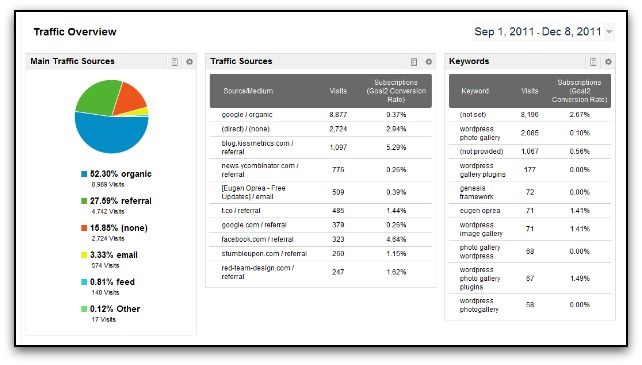Click Subscriptions column header in Traffic Sources
This screenshot has width=642, height=365.
point(396,91)
